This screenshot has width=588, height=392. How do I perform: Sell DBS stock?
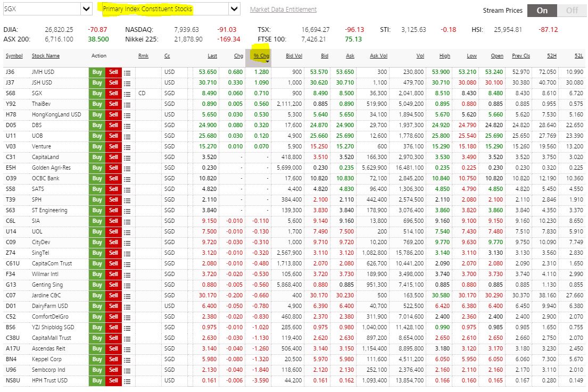(x=114, y=126)
